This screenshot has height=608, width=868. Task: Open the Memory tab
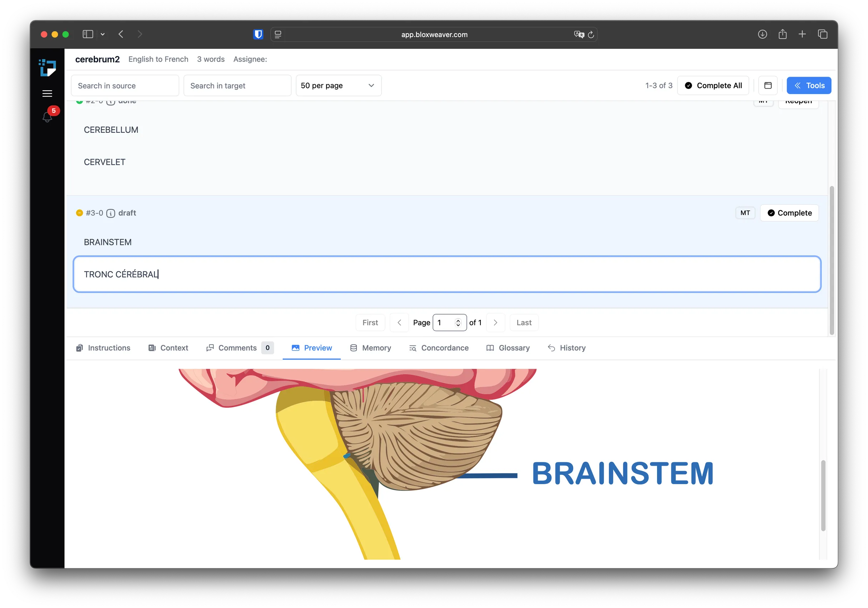pos(370,348)
